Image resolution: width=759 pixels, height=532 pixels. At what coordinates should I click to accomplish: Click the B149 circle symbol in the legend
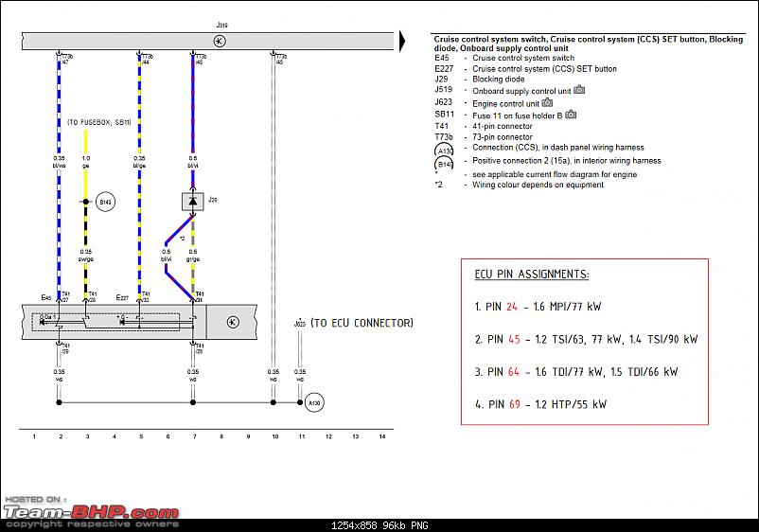click(444, 165)
